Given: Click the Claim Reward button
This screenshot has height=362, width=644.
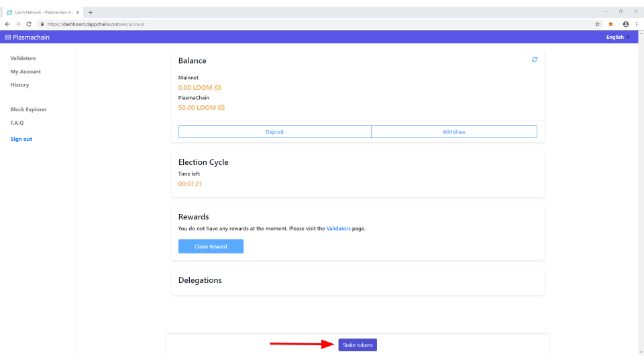Looking at the screenshot, I should 211,246.
